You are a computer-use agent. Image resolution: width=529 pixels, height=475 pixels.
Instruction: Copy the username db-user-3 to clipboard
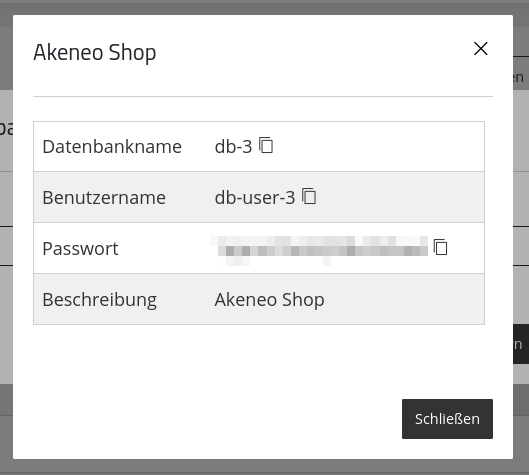[309, 196]
